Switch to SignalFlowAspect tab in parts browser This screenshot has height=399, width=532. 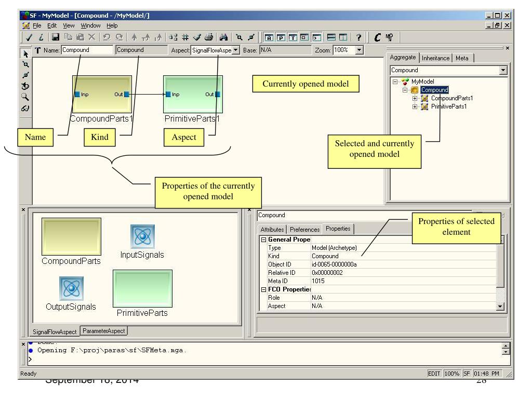[55, 332]
